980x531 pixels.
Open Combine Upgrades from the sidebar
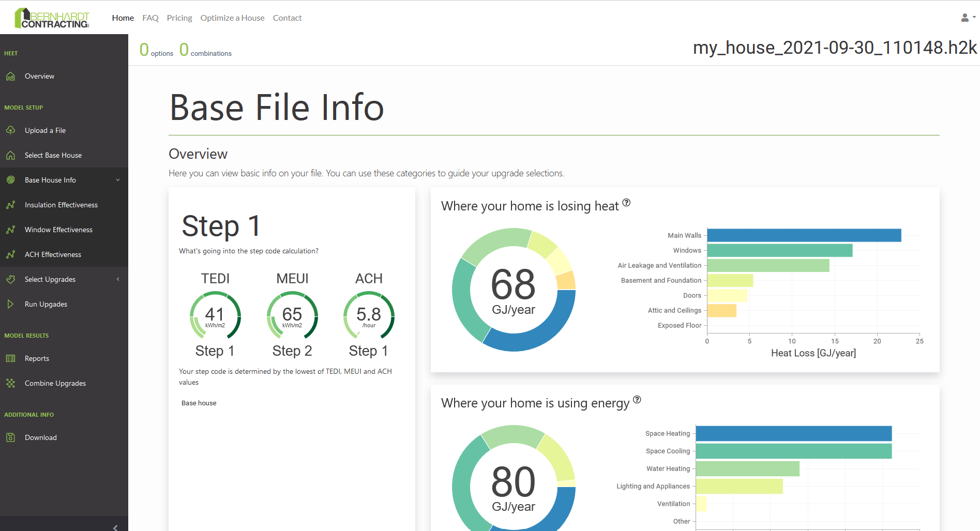[55, 383]
